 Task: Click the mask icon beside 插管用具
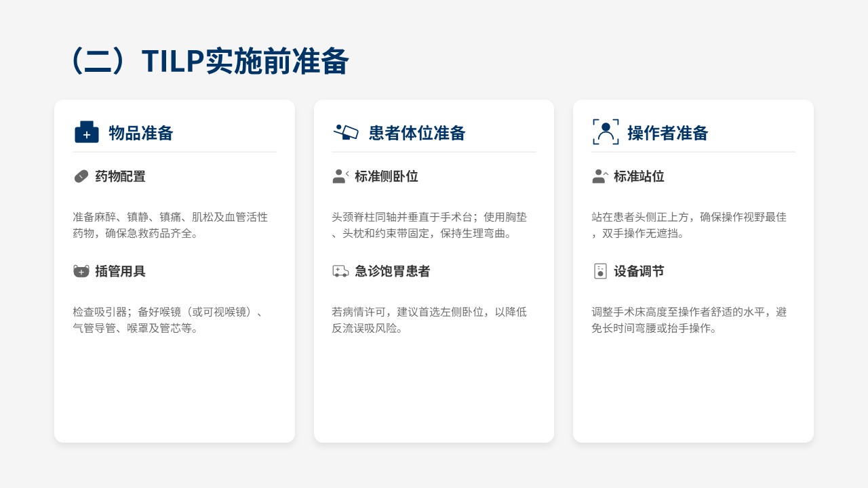(81, 271)
